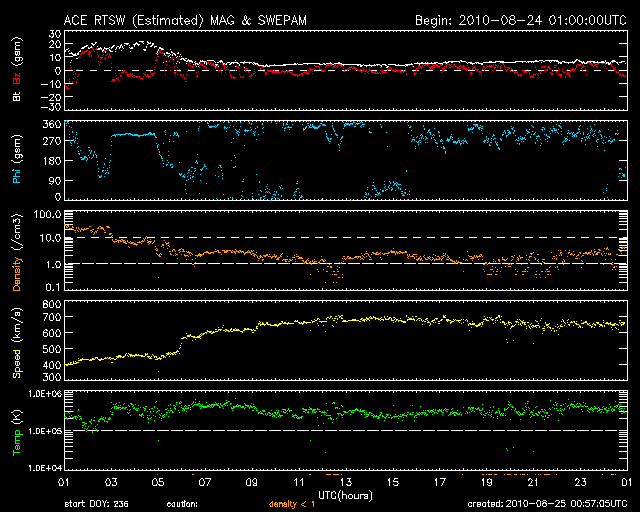
Task: Click the '-30' tick on Bt Bz axis
Action: click(x=51, y=107)
